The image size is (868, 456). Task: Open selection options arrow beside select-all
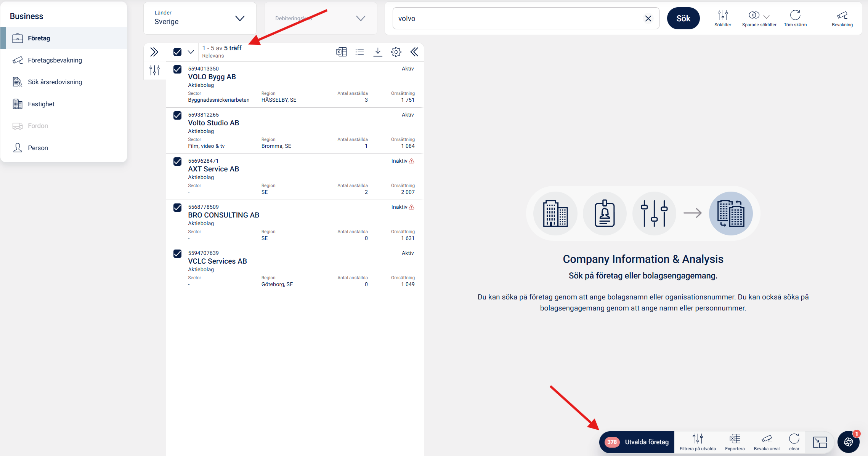click(191, 52)
